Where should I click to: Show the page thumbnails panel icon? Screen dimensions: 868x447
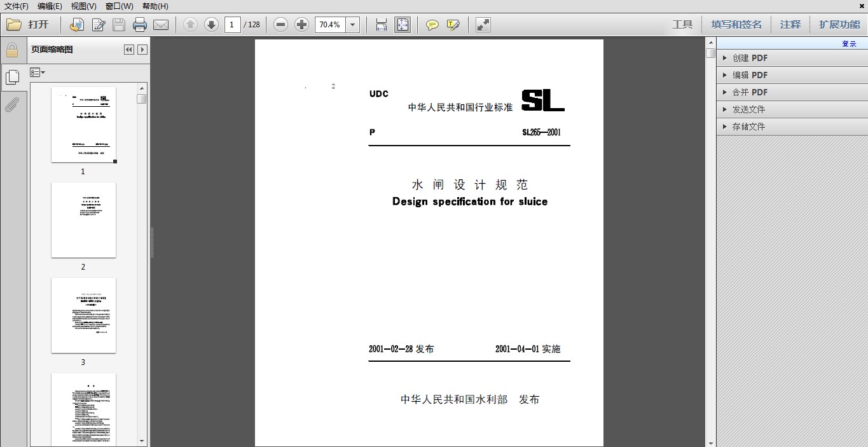11,78
